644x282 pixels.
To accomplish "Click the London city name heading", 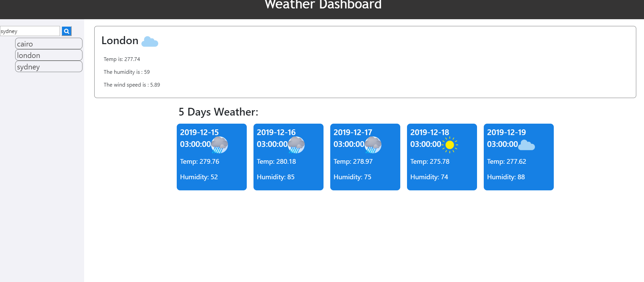I will (120, 40).
